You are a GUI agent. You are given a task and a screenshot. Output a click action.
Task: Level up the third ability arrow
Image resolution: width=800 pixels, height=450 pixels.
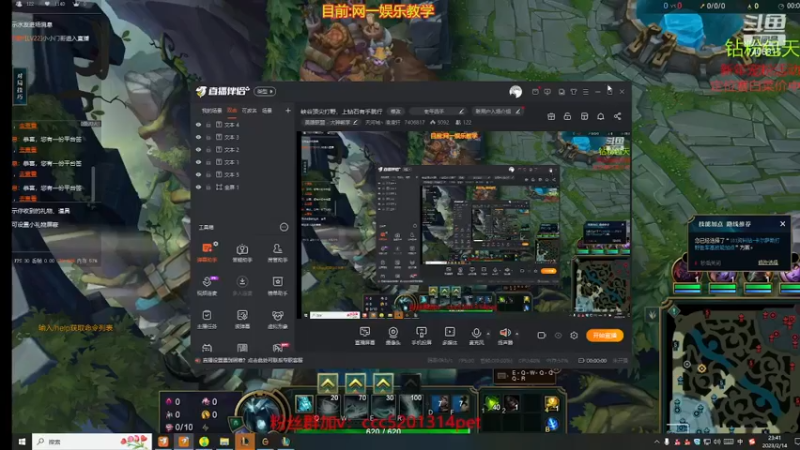pos(383,383)
